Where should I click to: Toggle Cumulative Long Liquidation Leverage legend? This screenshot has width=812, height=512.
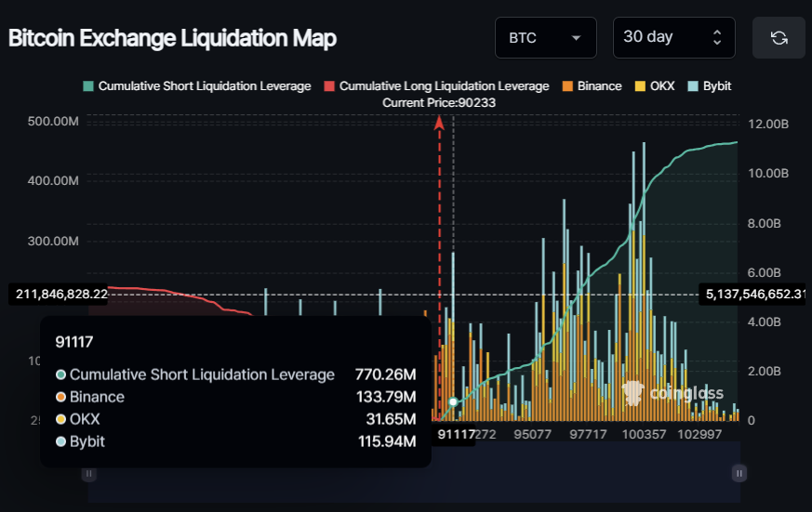pyautogui.click(x=436, y=86)
